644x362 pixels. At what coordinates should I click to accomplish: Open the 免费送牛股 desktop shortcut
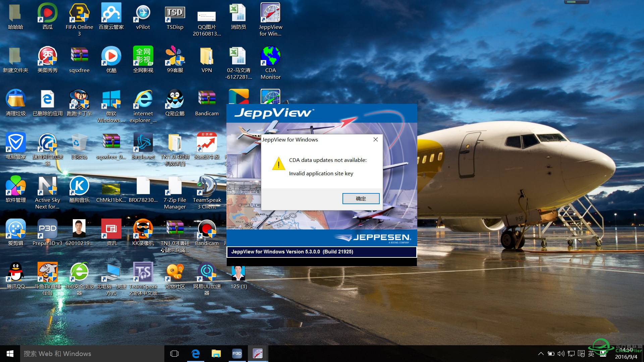coord(207,146)
